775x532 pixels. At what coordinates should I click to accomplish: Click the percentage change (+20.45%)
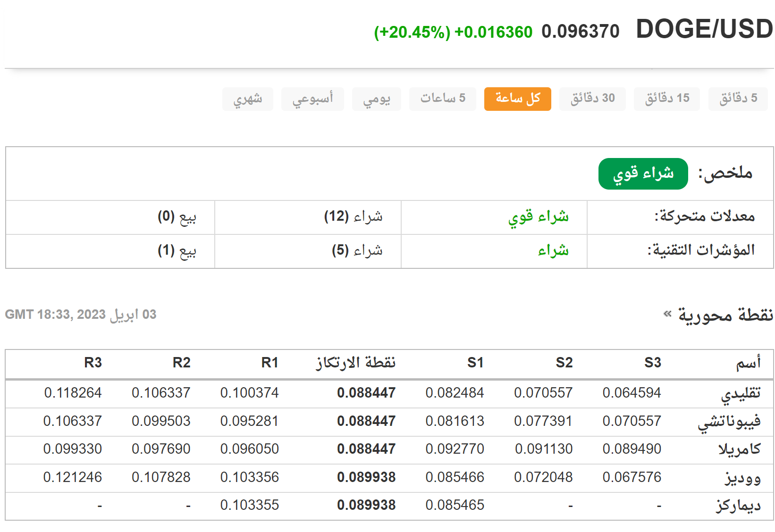(x=412, y=33)
